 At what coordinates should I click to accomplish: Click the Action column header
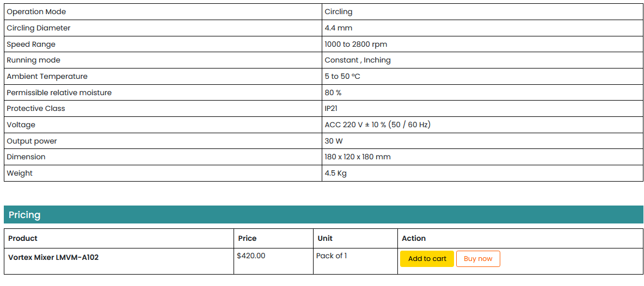coord(414,238)
